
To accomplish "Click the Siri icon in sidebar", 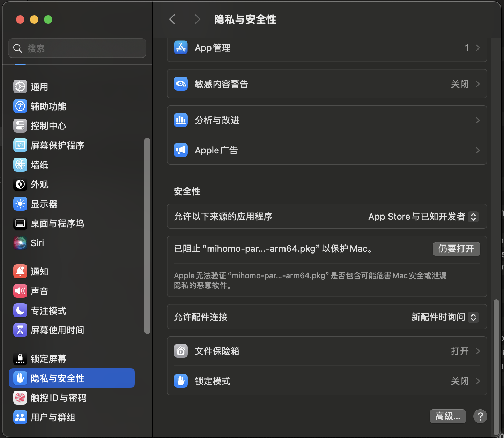I will pyautogui.click(x=20, y=243).
